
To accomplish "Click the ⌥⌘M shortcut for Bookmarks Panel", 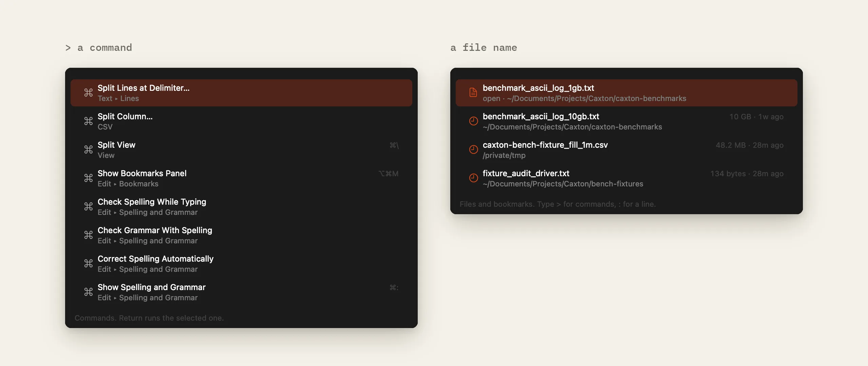I will [x=389, y=174].
